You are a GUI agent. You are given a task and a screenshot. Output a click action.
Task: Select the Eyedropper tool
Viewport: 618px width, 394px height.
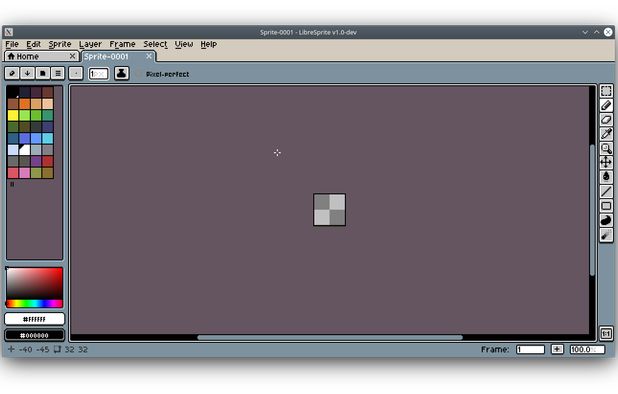(606, 134)
